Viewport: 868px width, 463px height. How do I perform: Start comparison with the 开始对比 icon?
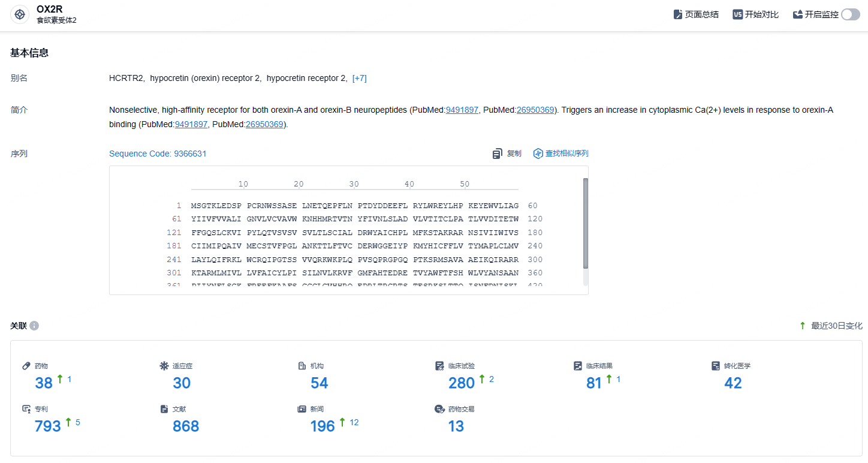[x=738, y=14]
